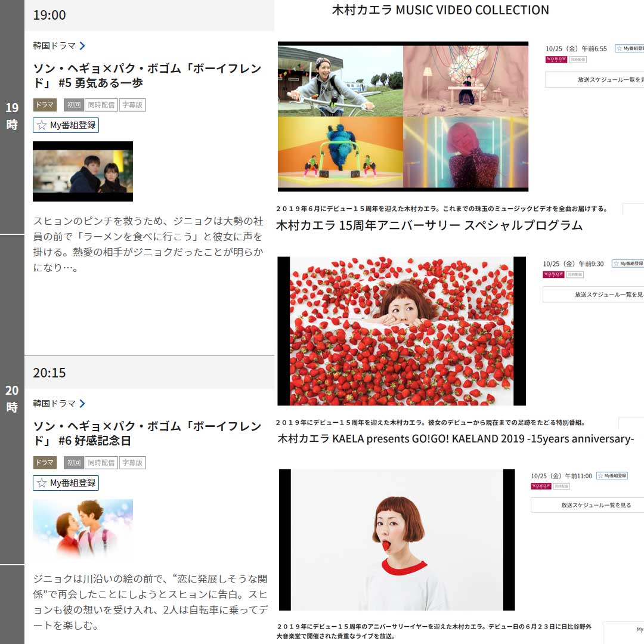View 放送スケジュール一覧 for GO!GO! KAELAND 2019
This screenshot has height=644, width=644.
click(587, 505)
